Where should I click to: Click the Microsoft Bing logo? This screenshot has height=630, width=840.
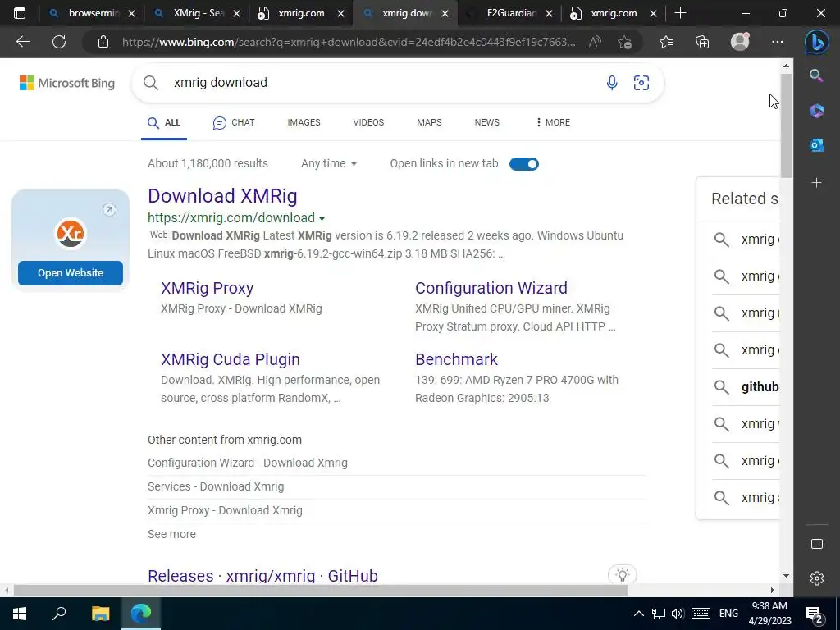(x=67, y=83)
